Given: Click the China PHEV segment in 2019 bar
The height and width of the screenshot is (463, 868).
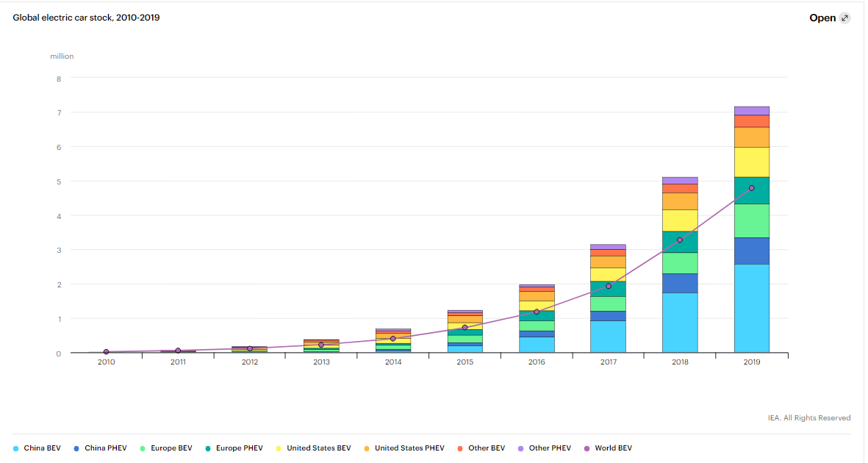Looking at the screenshot, I should 752,251.
